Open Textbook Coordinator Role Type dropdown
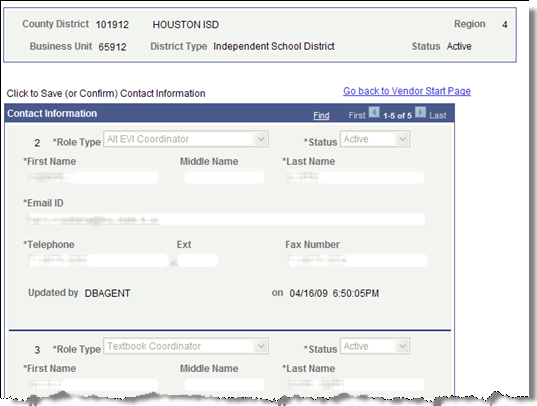The width and height of the screenshot is (537, 406). point(186,346)
